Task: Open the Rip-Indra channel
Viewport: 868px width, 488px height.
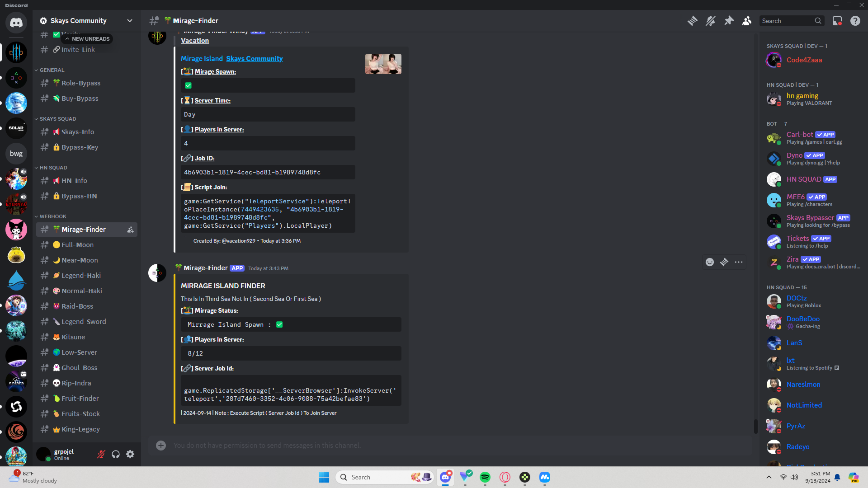Action: pos(87,383)
